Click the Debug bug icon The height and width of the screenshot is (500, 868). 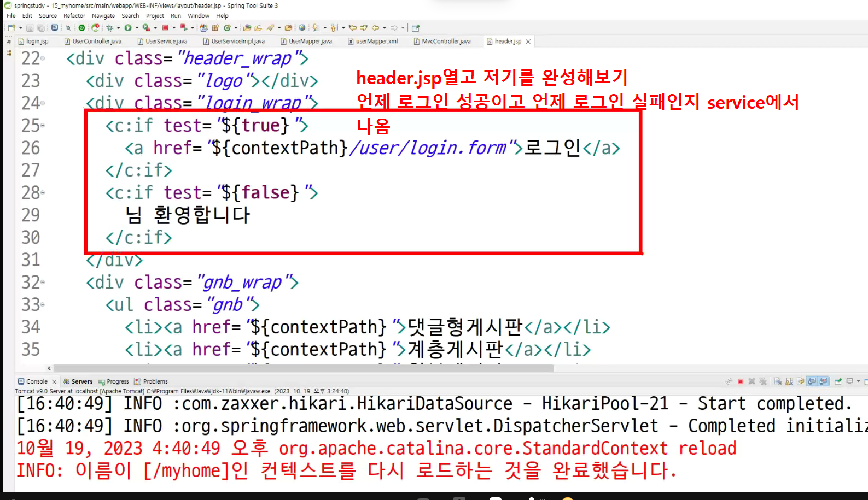[109, 28]
